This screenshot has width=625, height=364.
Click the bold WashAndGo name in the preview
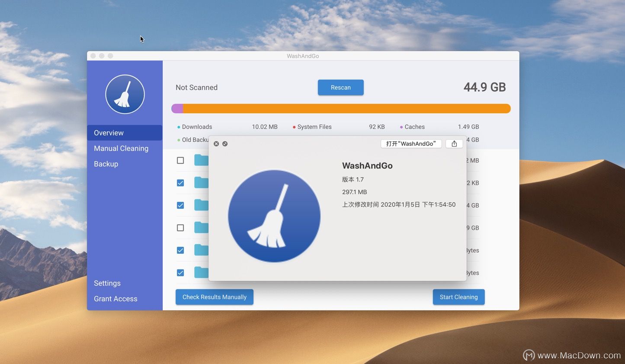(x=367, y=166)
